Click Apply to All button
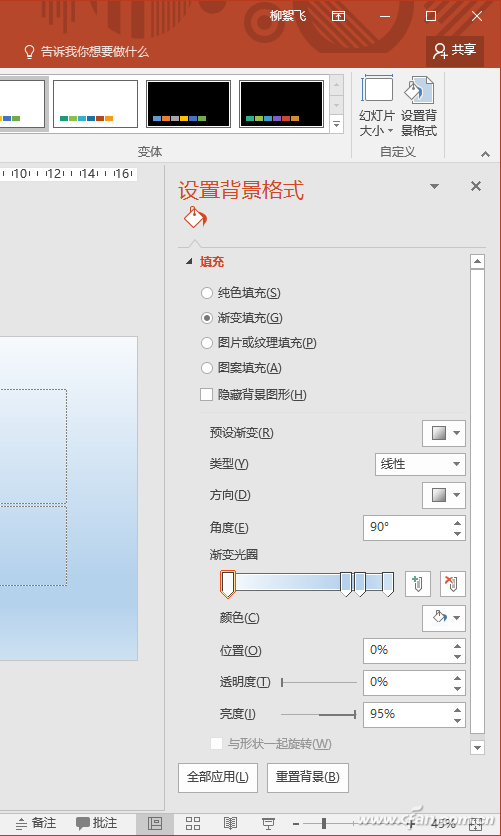The width and height of the screenshot is (501, 836). click(218, 777)
